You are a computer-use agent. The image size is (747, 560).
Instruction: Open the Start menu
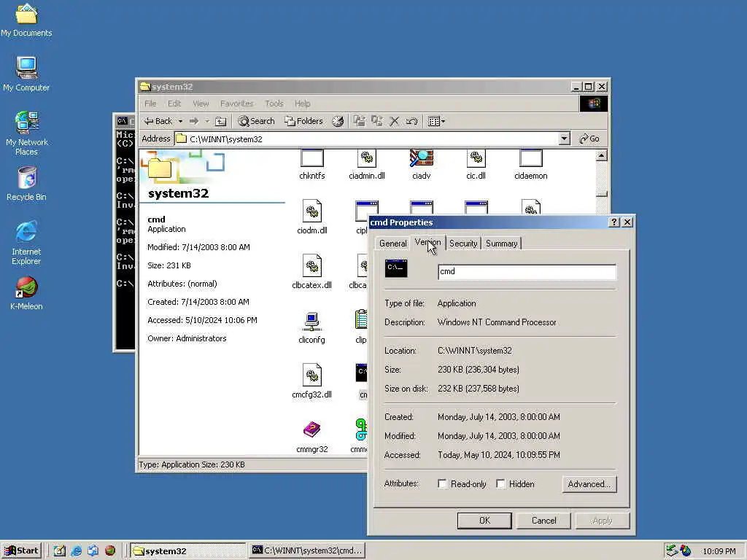coord(22,551)
